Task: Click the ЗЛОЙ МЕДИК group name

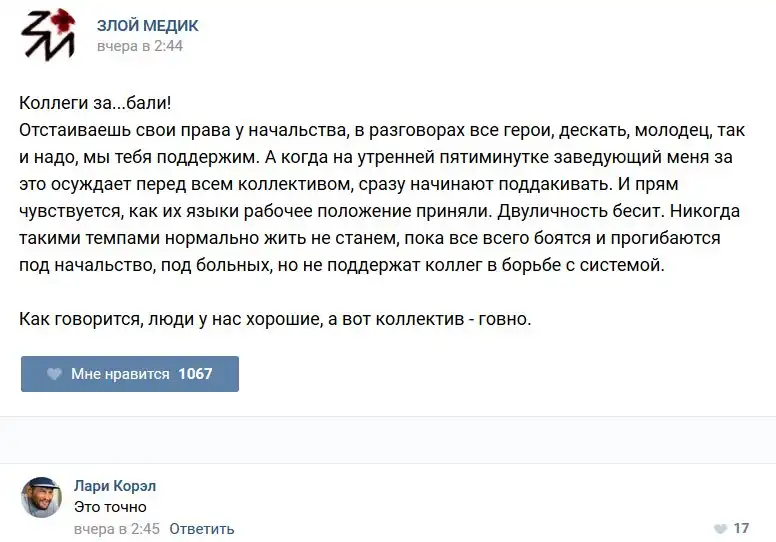Action: (x=147, y=26)
